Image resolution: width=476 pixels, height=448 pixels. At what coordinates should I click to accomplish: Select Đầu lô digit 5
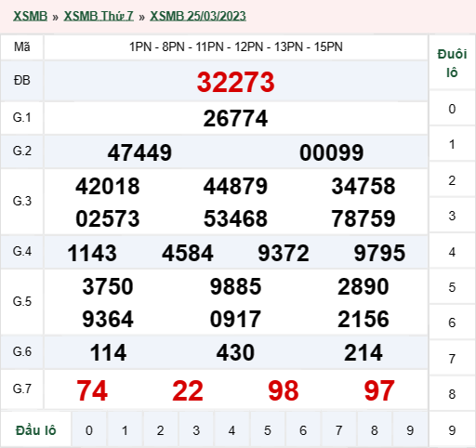pyautogui.click(x=268, y=430)
